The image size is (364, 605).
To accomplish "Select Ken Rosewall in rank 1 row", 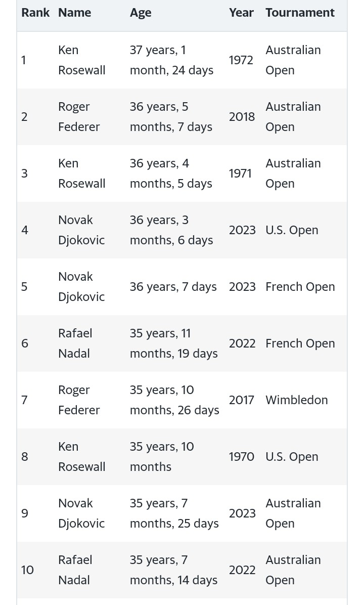I will [81, 60].
